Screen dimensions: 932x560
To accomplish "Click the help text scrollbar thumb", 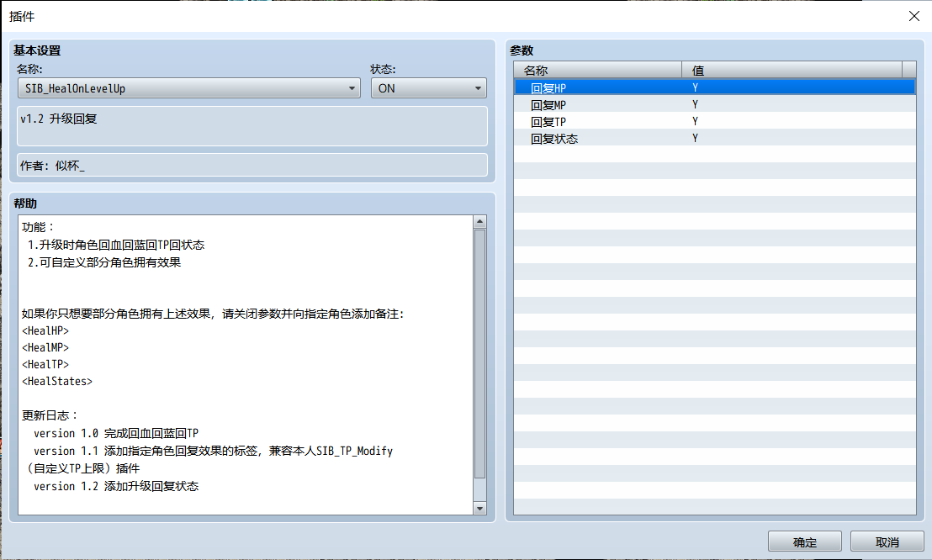I will [x=479, y=354].
